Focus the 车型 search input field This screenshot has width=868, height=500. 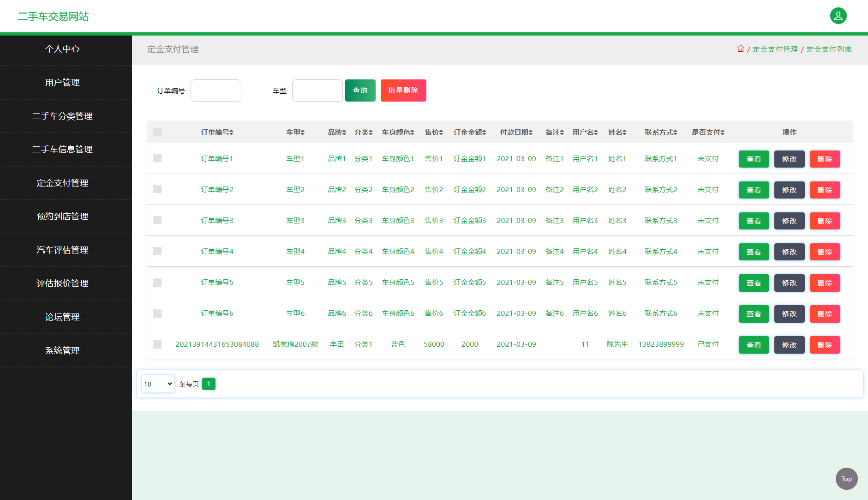pyautogui.click(x=317, y=90)
